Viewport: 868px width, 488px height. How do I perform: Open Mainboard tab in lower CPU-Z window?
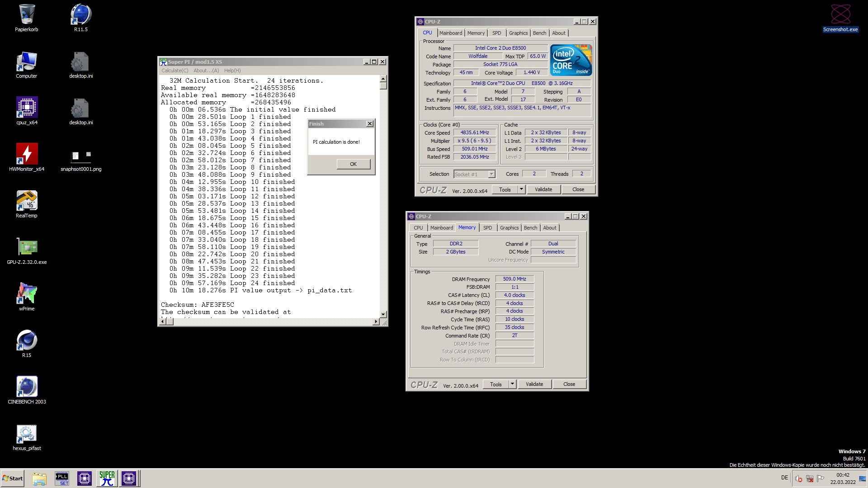[442, 228]
